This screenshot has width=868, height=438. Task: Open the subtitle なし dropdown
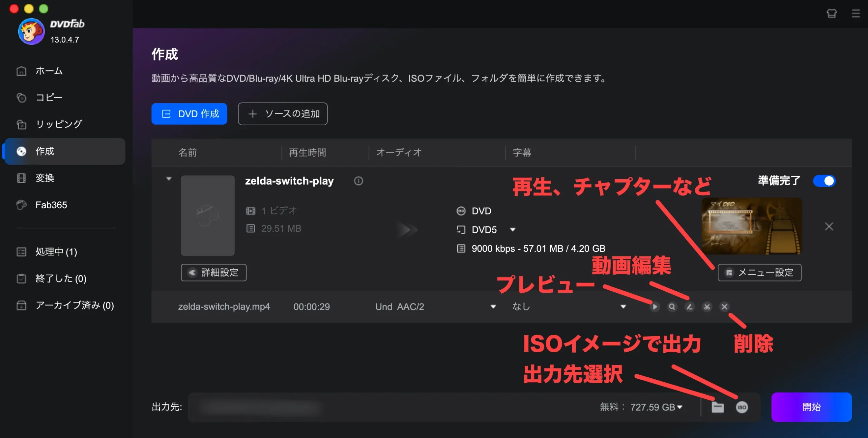pyautogui.click(x=623, y=307)
